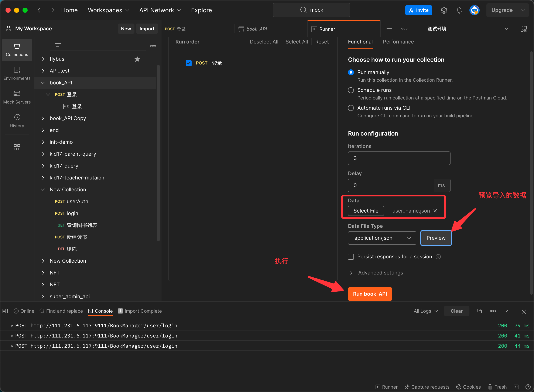Switch to the Performance tab

tap(398, 42)
